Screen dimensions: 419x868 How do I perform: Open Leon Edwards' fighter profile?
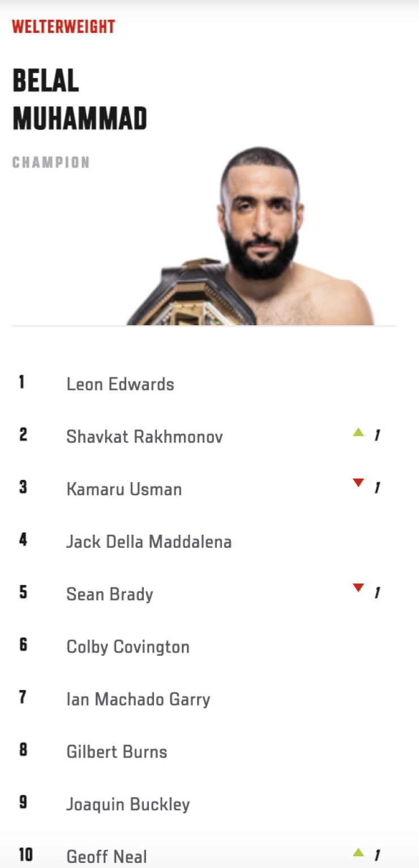(x=120, y=384)
